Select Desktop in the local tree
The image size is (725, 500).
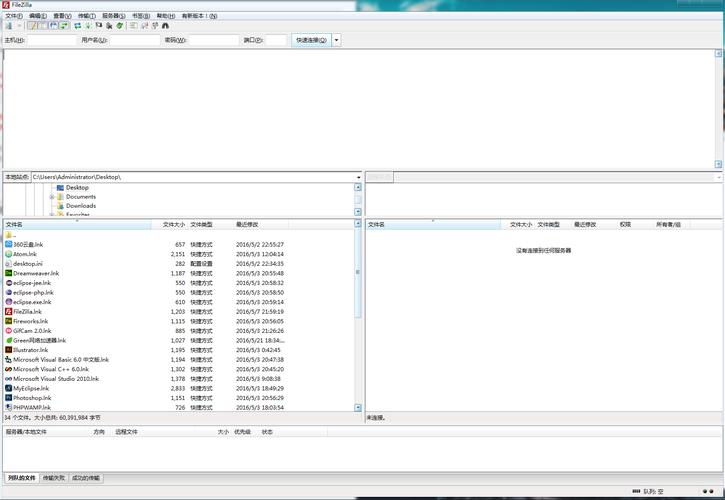(77, 187)
